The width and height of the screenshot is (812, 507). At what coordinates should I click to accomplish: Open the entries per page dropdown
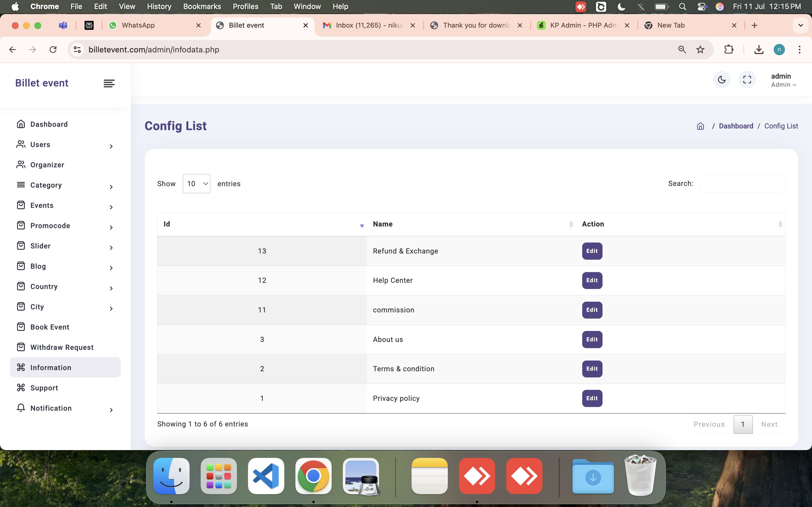click(x=196, y=184)
